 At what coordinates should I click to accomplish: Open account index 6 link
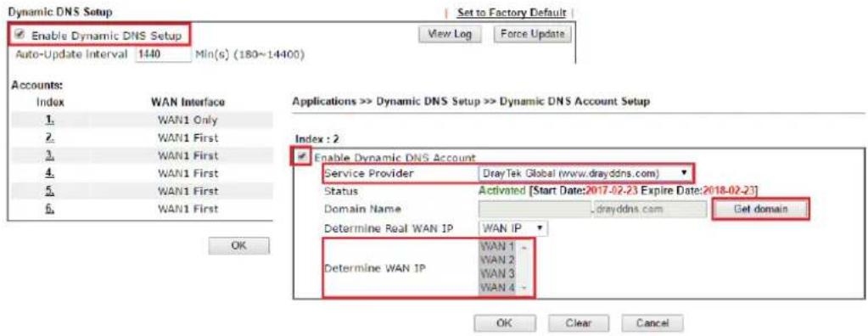50,209
